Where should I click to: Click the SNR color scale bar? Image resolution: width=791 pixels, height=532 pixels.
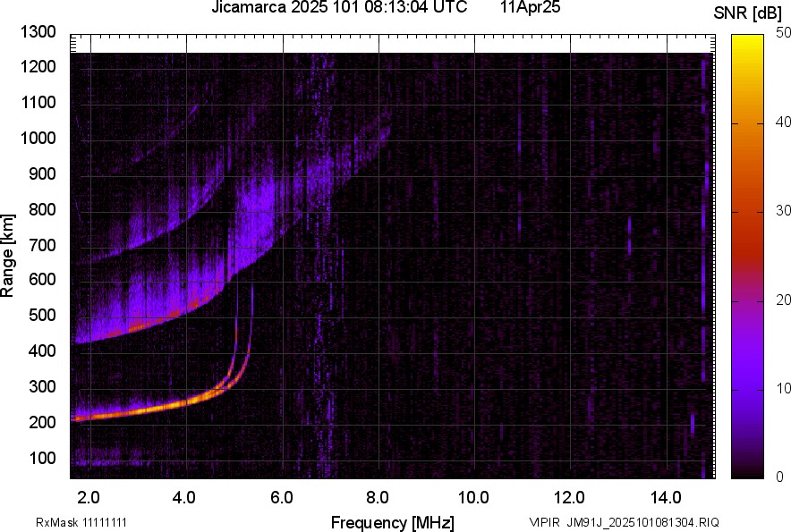pos(748,257)
